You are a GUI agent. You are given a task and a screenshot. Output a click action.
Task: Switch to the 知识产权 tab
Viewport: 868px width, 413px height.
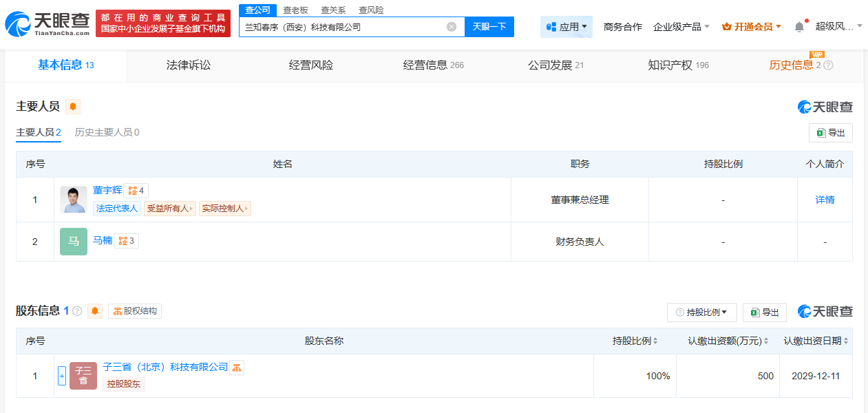(679, 65)
